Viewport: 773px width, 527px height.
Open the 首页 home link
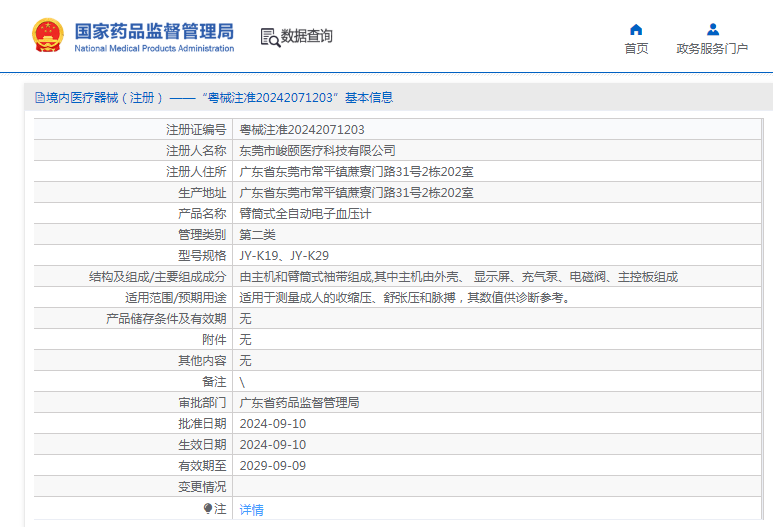click(x=636, y=48)
